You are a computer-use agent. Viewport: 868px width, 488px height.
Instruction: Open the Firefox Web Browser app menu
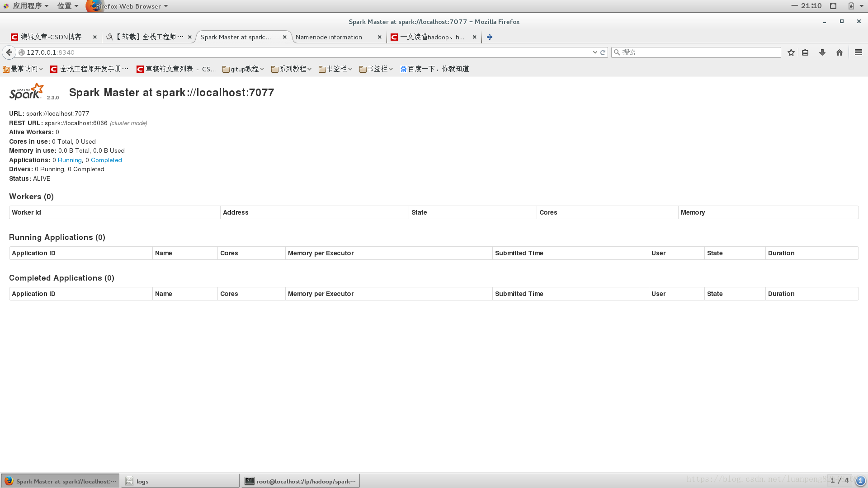127,6
